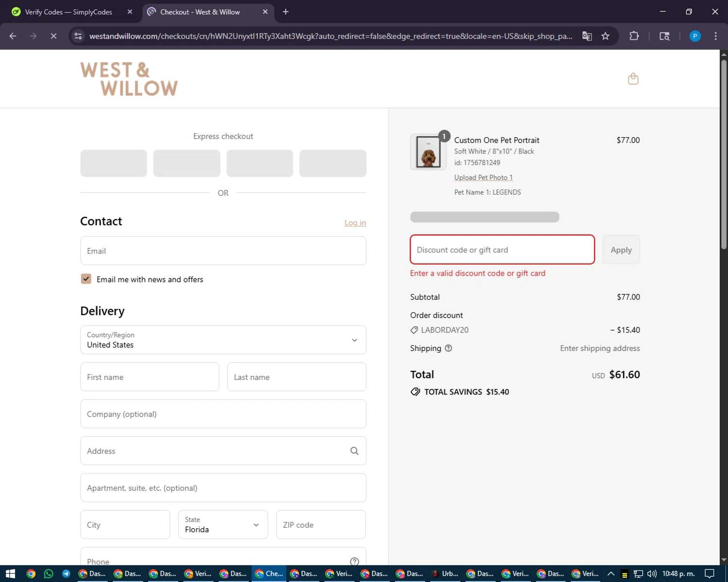Click the pet portrait product thumbnail
728x582 pixels.
[428, 152]
